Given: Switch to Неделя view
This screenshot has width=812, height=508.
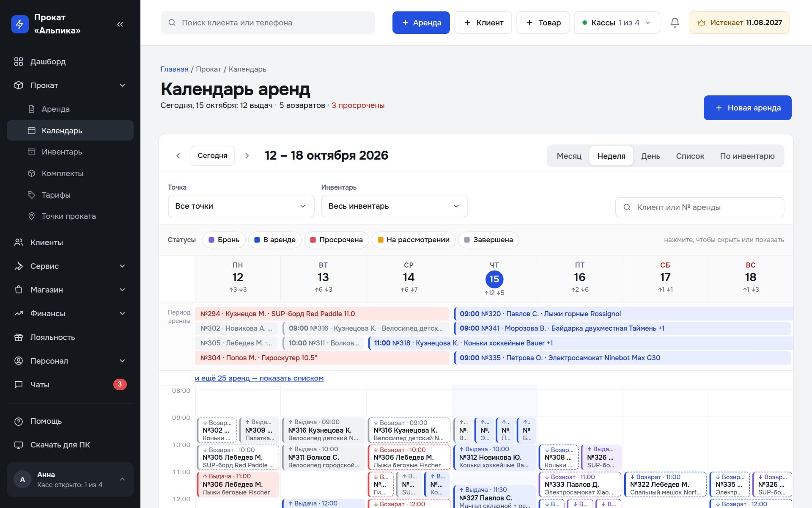Looking at the screenshot, I should [x=611, y=156].
